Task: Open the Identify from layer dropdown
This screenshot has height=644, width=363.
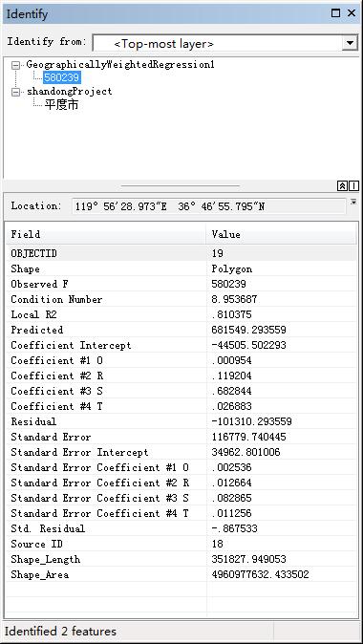Action: (x=350, y=43)
